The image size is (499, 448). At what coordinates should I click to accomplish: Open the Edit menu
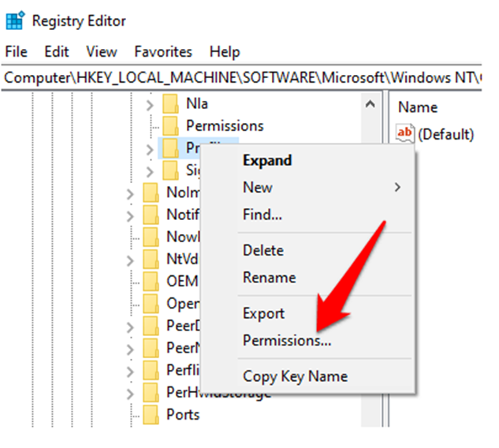pos(56,51)
